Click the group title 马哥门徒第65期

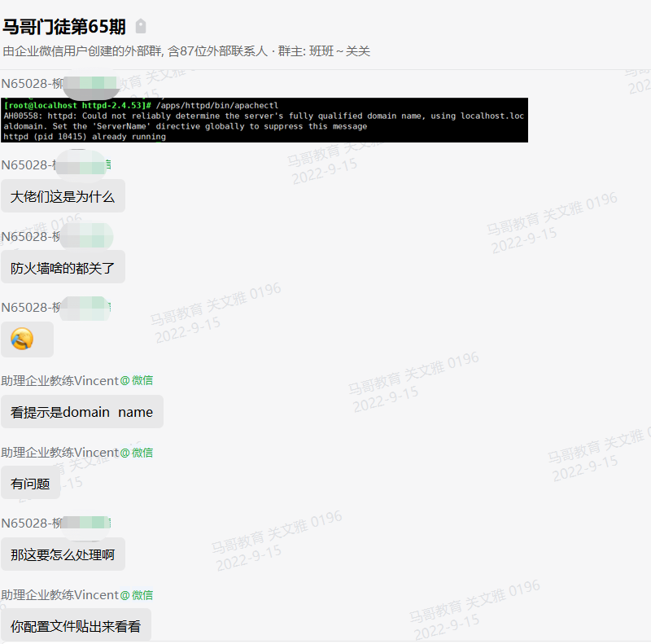(64, 27)
